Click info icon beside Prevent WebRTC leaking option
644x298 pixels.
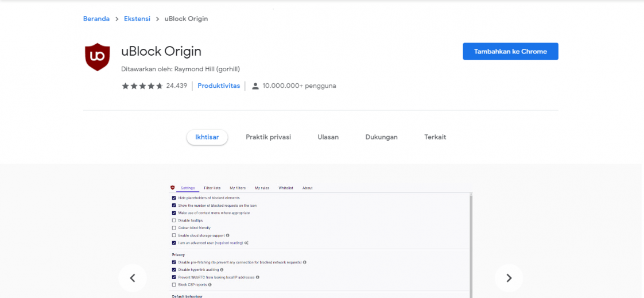click(258, 277)
